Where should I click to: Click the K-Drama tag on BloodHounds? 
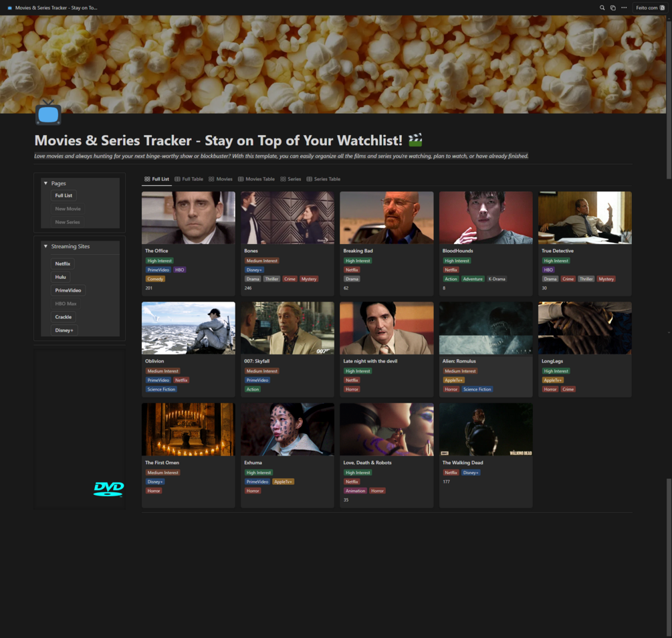(x=497, y=279)
